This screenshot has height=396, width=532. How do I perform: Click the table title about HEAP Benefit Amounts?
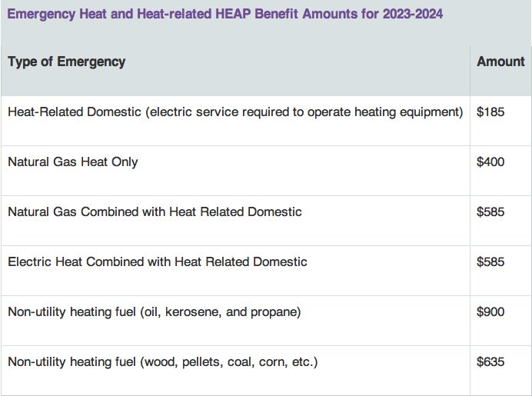(x=225, y=15)
